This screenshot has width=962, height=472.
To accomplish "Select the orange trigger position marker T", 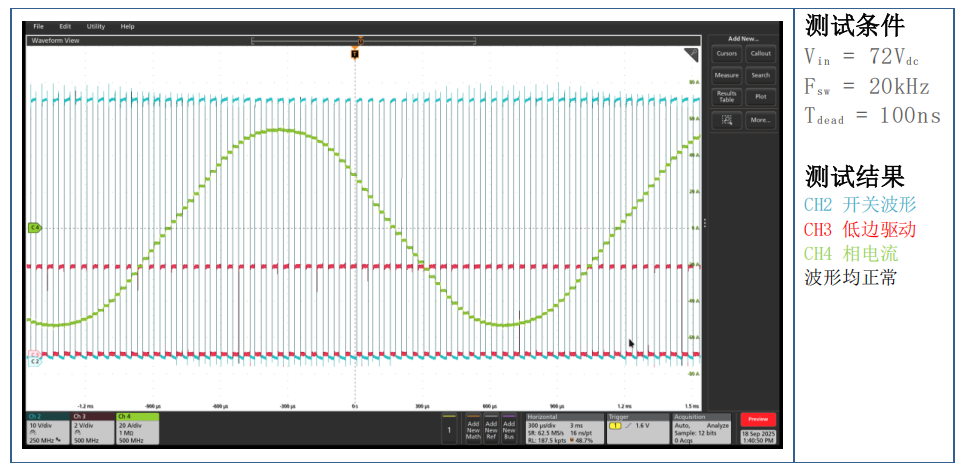I will tap(355, 54).
